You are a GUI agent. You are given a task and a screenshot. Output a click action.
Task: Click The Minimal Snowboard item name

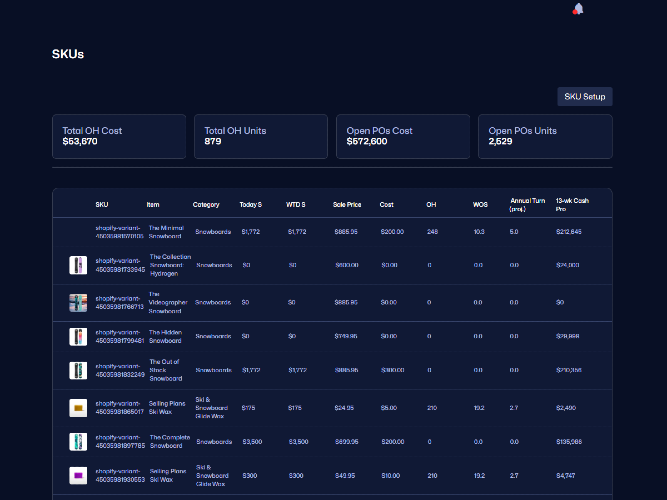coord(166,232)
